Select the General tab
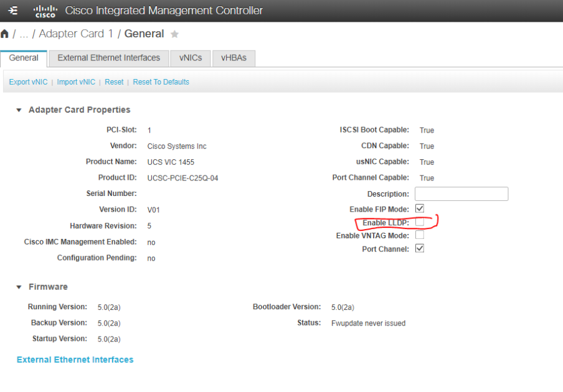 click(x=24, y=57)
